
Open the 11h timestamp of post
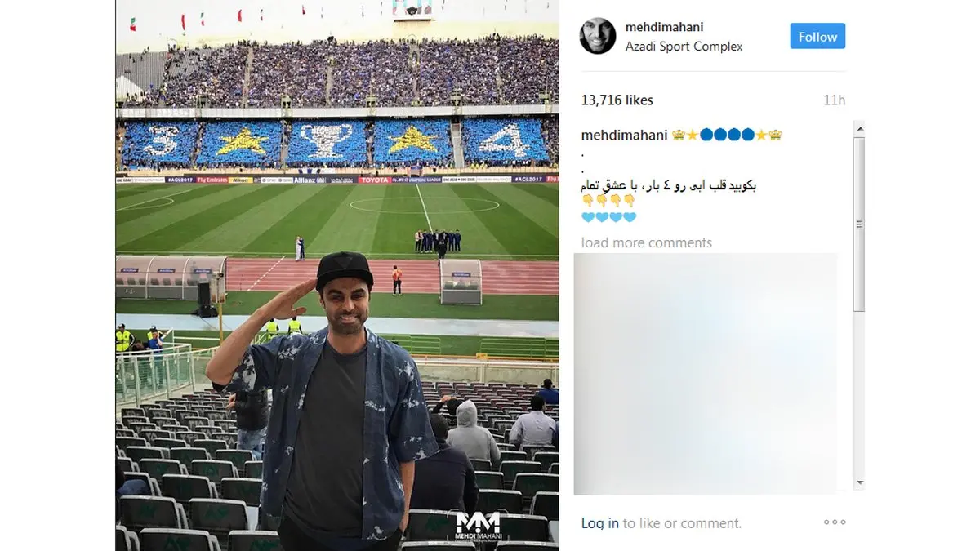click(834, 100)
